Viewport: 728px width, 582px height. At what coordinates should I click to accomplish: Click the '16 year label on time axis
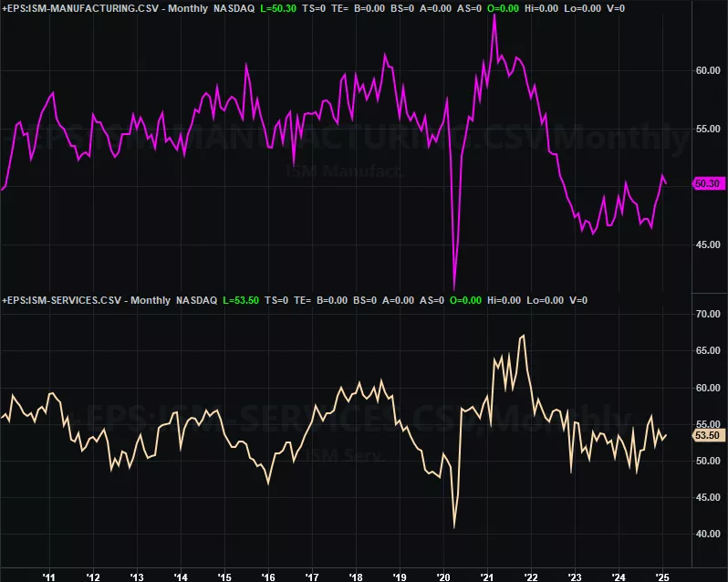tap(267, 576)
